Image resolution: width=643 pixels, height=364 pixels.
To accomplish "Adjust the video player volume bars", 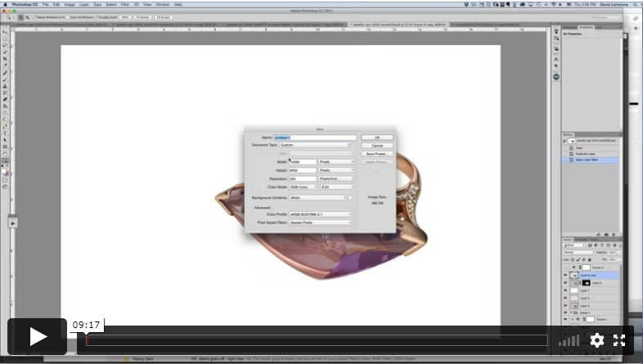I will click(569, 340).
